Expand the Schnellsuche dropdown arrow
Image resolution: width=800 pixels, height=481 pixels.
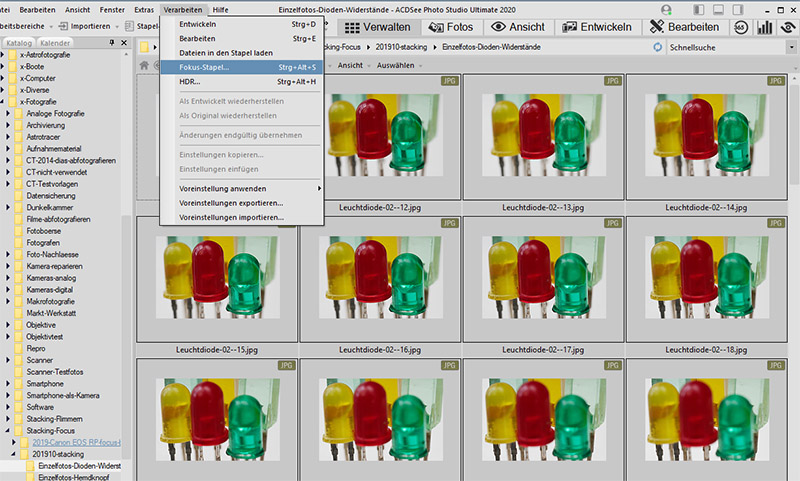[x=790, y=47]
